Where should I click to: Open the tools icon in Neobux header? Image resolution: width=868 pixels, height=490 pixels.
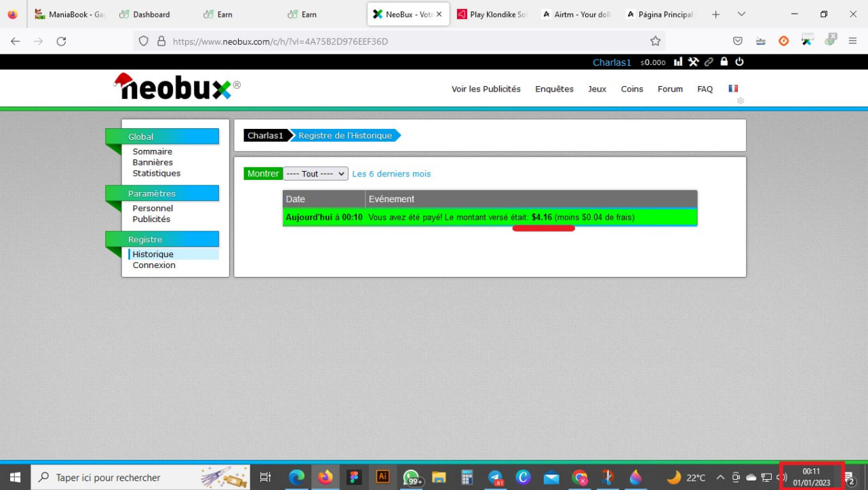693,62
